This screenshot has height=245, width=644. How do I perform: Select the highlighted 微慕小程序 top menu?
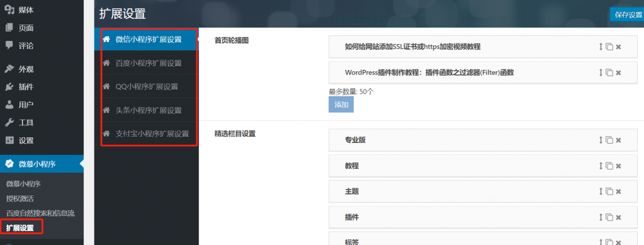pyautogui.click(x=42, y=164)
